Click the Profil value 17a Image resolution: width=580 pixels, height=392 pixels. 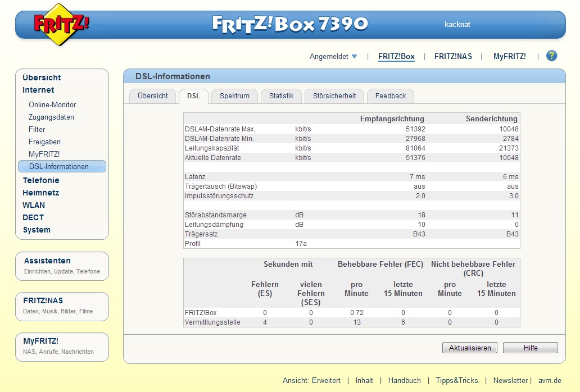pos(301,244)
